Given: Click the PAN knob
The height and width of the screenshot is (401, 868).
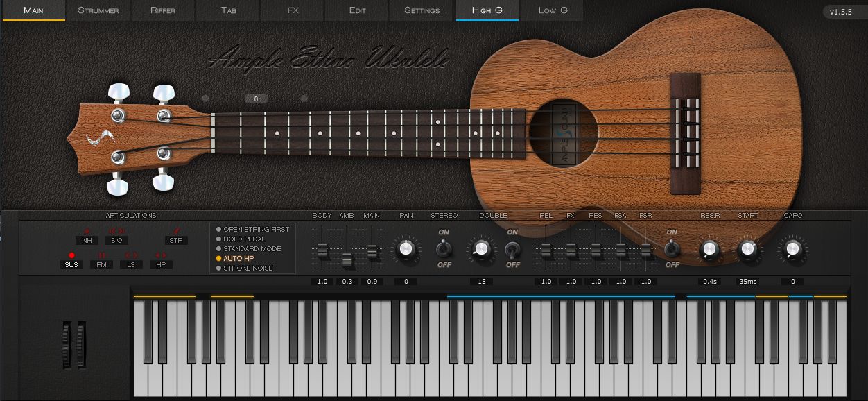Looking at the screenshot, I should pyautogui.click(x=406, y=248).
